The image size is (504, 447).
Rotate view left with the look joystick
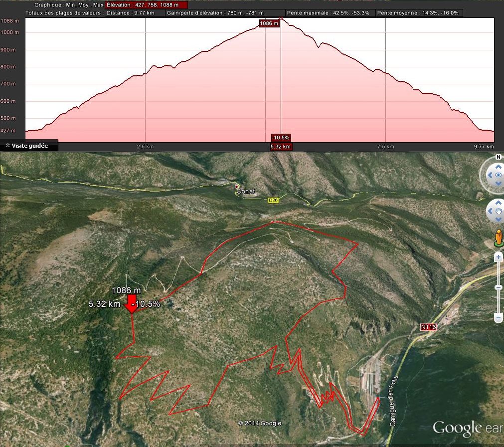pyautogui.click(x=490, y=175)
